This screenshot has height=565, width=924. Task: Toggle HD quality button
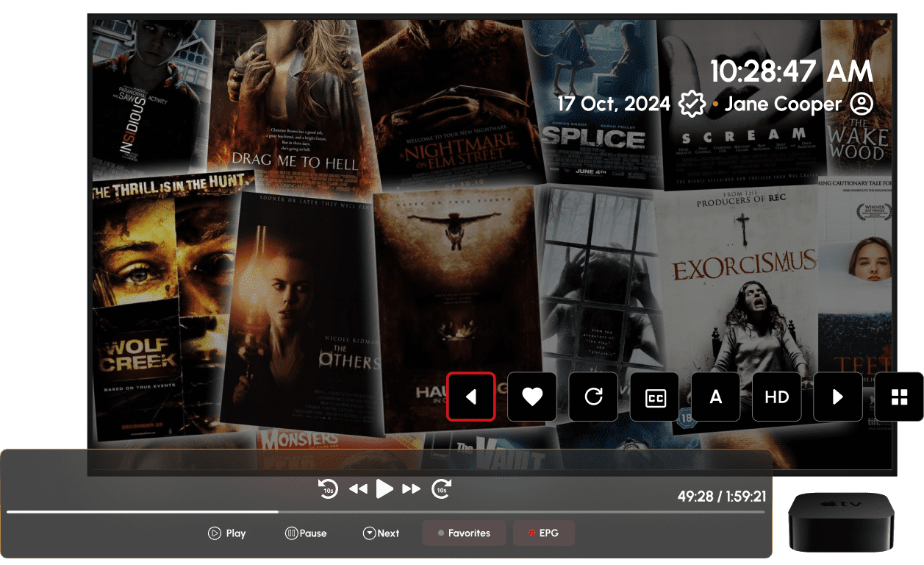pos(776,397)
